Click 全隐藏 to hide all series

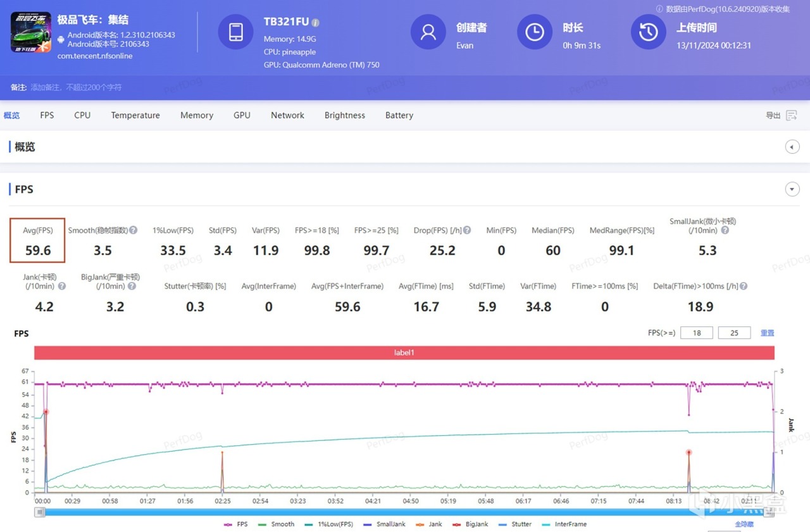[x=744, y=524]
